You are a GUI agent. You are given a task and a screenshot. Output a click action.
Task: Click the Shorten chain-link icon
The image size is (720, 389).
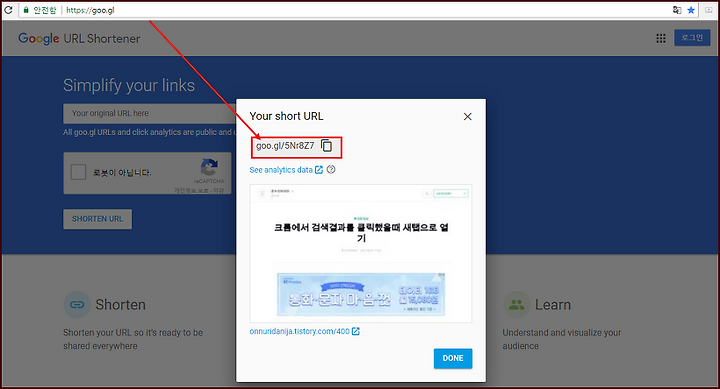(x=77, y=304)
